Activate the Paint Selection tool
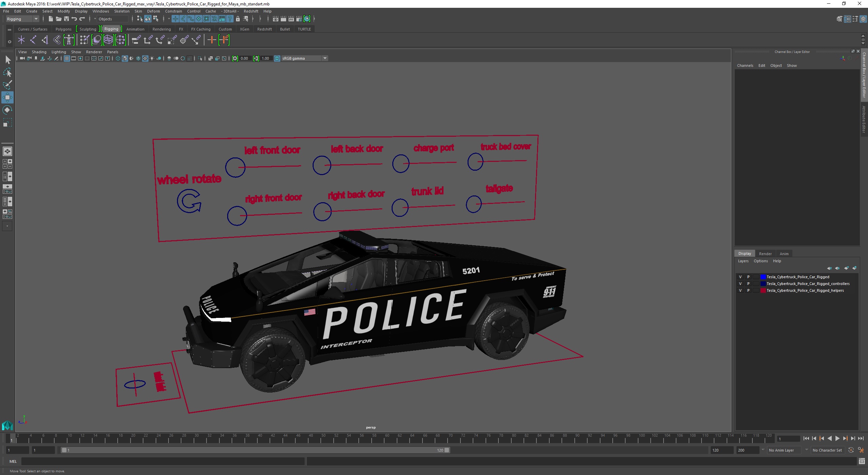 point(7,84)
